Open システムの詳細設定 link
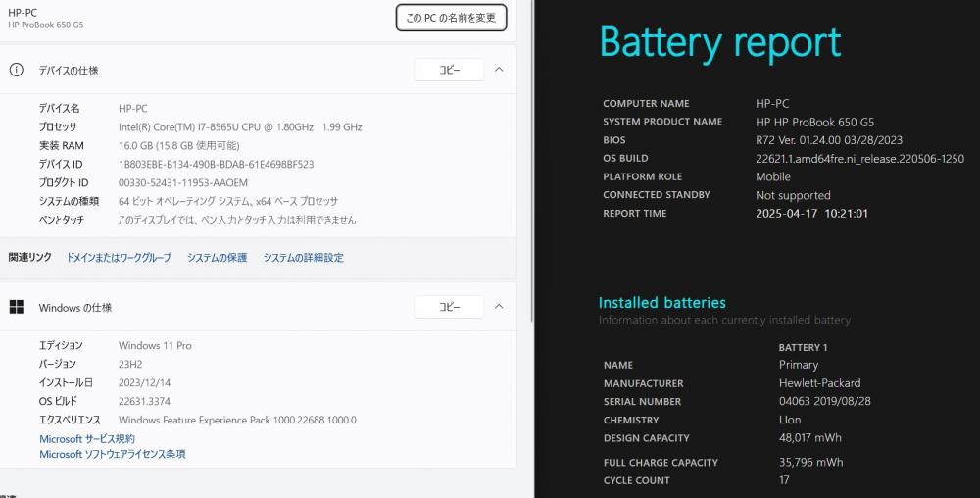The width and height of the screenshot is (980, 498). tap(303, 258)
